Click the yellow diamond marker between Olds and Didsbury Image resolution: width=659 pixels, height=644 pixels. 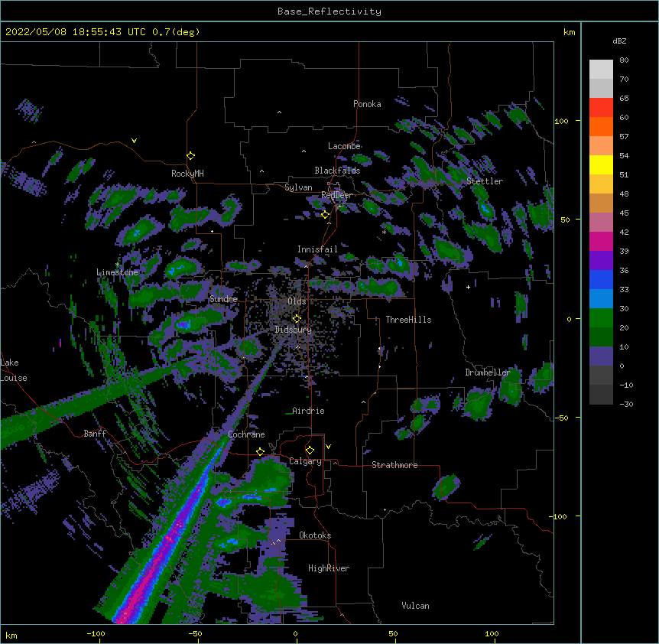[x=297, y=318]
